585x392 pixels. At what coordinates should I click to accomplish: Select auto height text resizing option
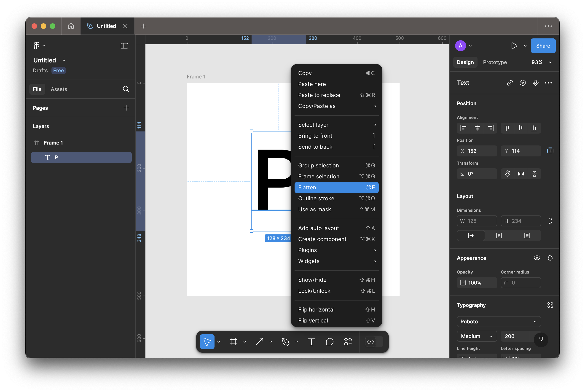tap(499, 236)
